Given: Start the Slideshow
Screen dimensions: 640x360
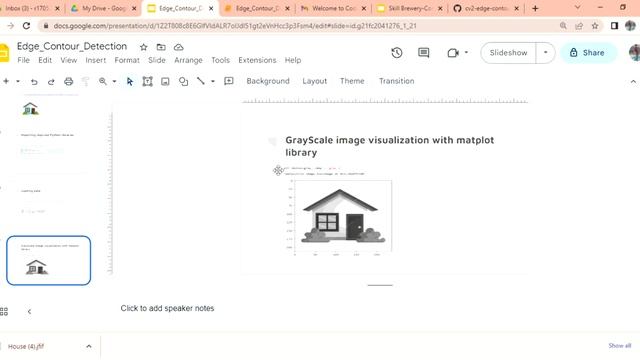Looking at the screenshot, I should click(508, 53).
